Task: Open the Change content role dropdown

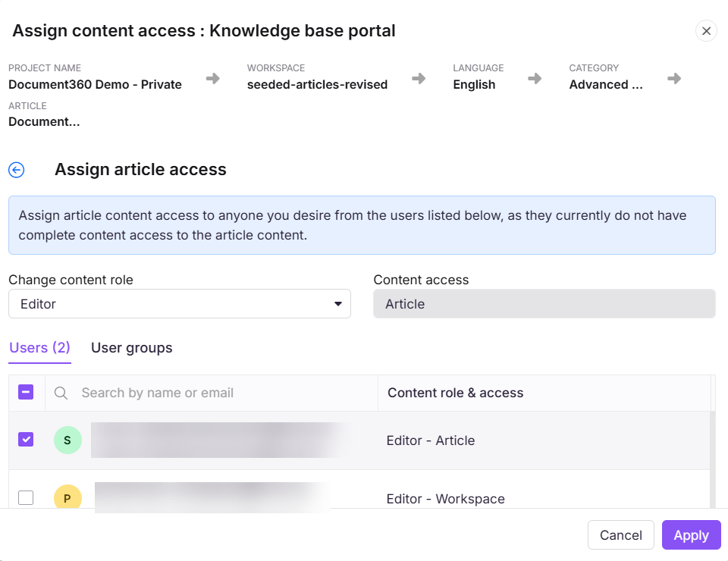Action: coord(180,304)
